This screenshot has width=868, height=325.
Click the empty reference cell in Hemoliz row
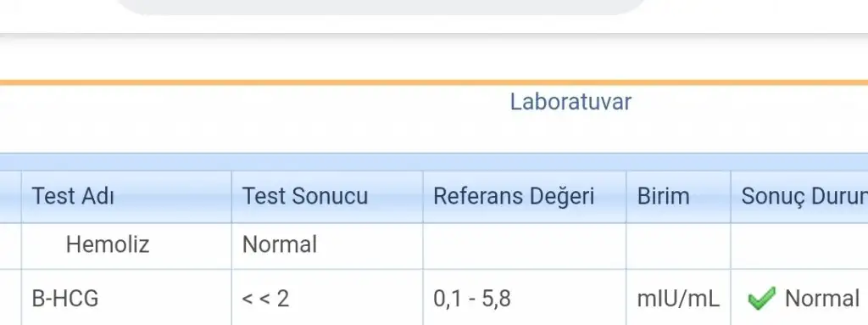[525, 246]
